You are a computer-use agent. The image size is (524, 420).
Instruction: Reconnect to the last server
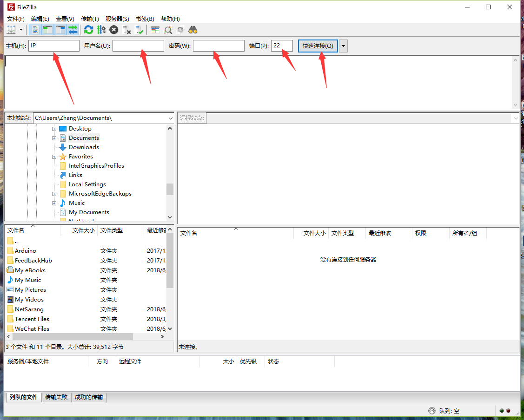tap(139, 30)
